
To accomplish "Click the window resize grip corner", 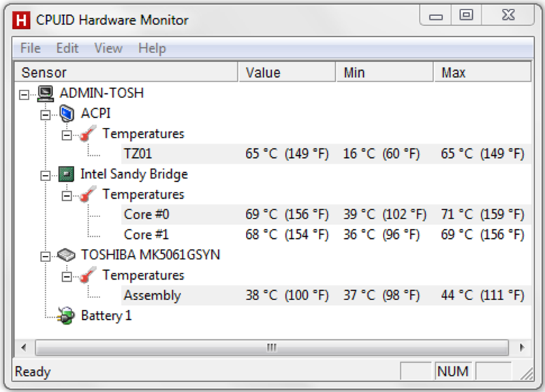I will (x=527, y=374).
